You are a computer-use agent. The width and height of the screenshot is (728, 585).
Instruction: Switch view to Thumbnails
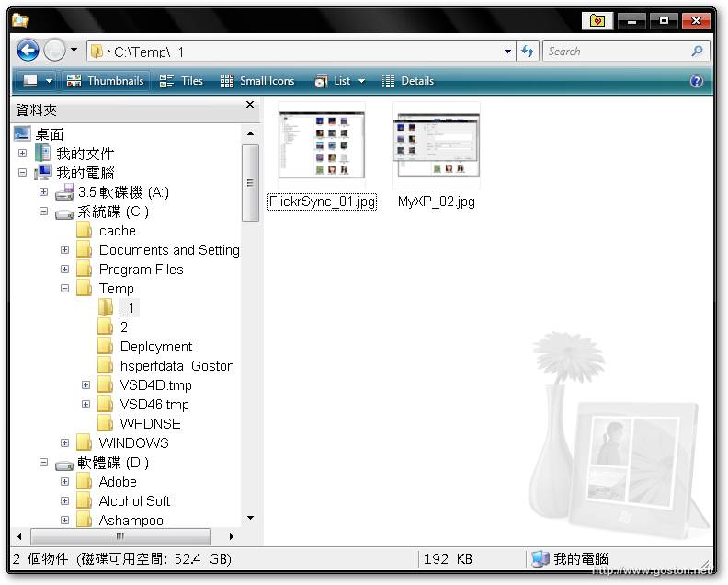click(x=106, y=81)
